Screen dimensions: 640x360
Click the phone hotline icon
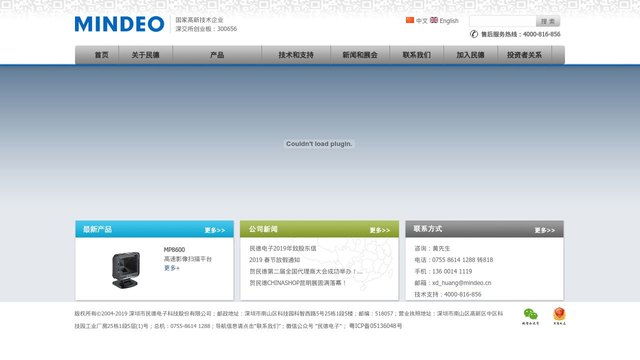[x=473, y=34]
